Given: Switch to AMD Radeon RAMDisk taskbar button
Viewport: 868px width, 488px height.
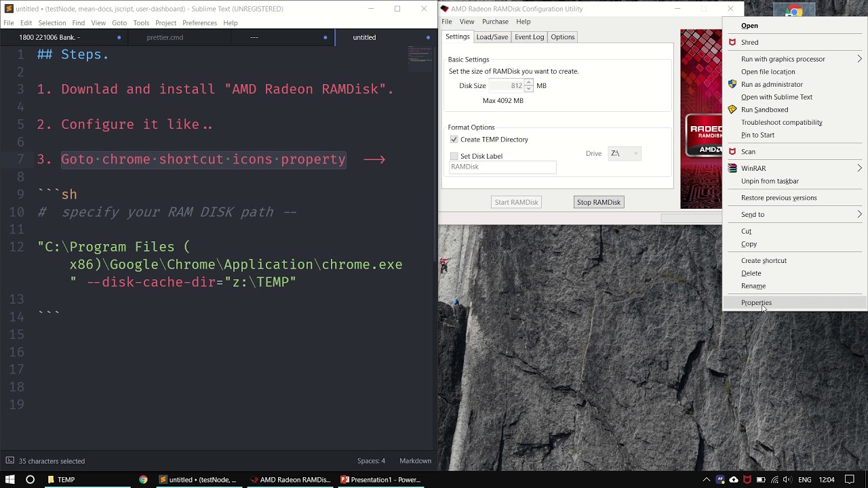Looking at the screenshot, I should click(290, 479).
